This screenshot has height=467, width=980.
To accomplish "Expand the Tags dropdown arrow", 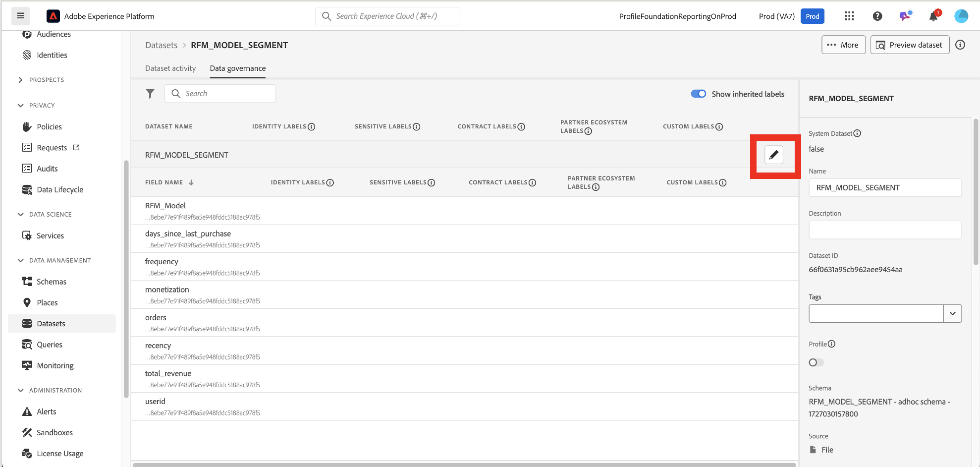I will point(952,313).
